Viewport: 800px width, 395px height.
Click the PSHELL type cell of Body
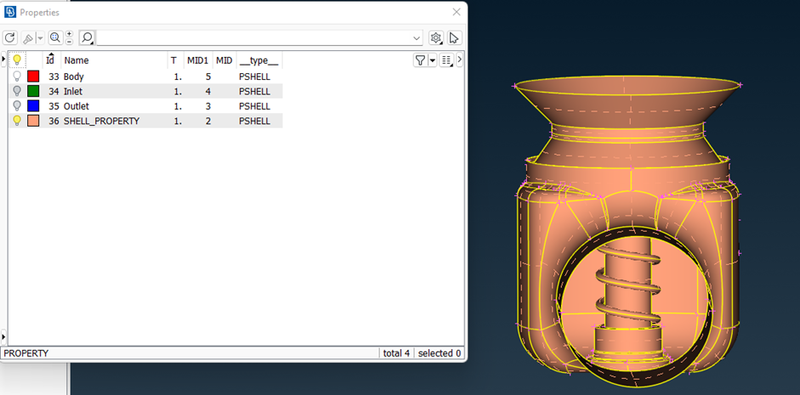pyautogui.click(x=255, y=77)
